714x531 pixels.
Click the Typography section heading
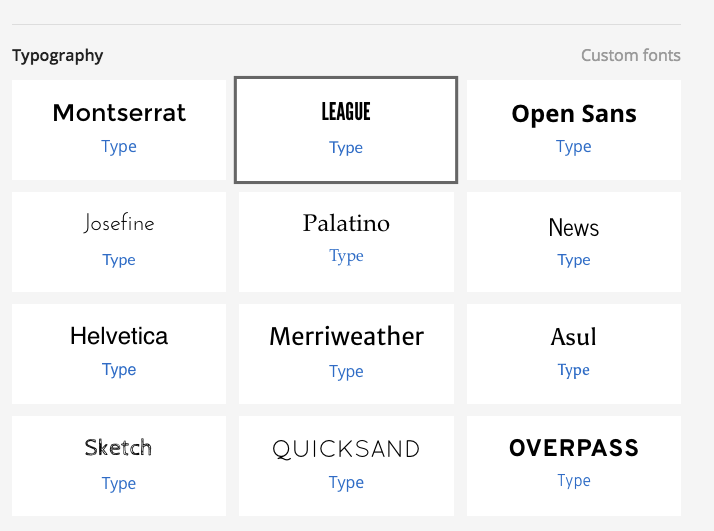pos(58,56)
